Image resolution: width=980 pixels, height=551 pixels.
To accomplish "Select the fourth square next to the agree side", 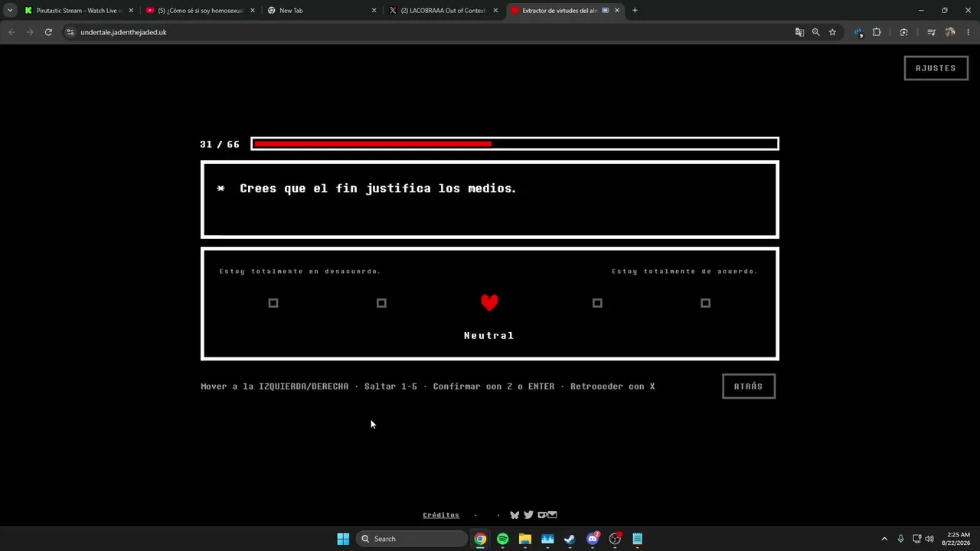I will [x=597, y=303].
